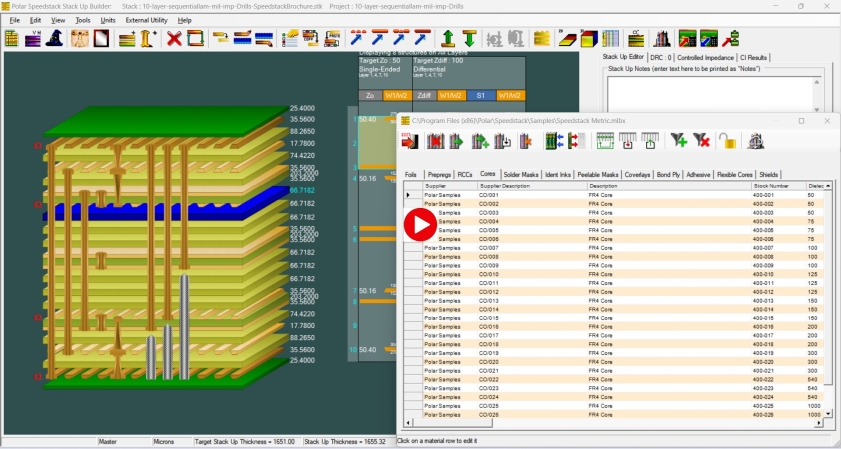Click the green top solder mask layer
This screenshot has width=841, height=449.
coord(166,119)
